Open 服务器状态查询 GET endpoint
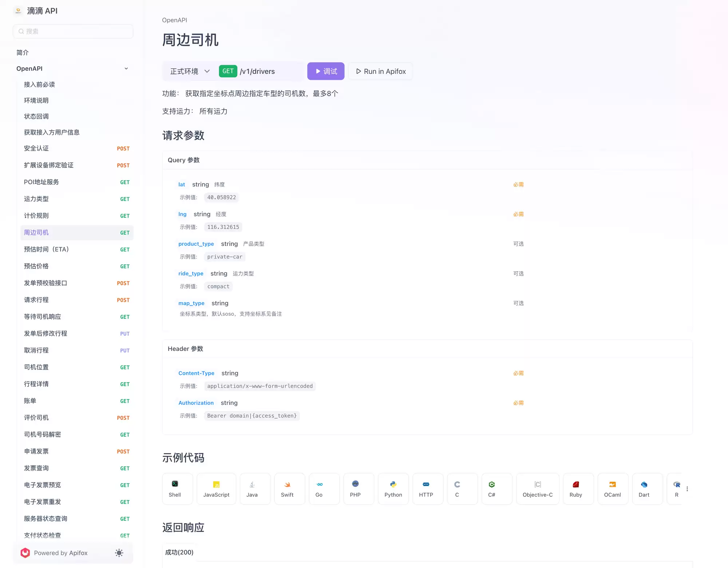 [x=77, y=519]
